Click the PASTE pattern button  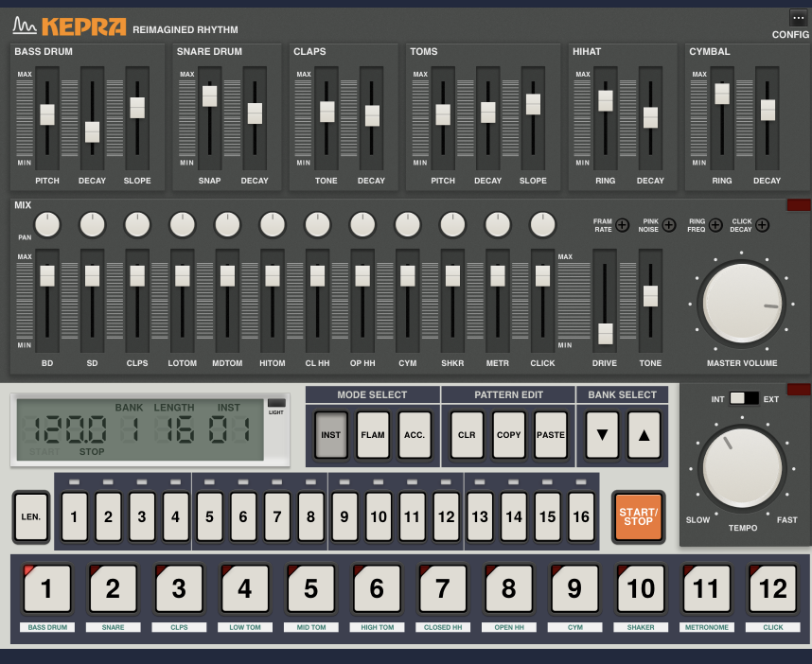[x=551, y=435]
